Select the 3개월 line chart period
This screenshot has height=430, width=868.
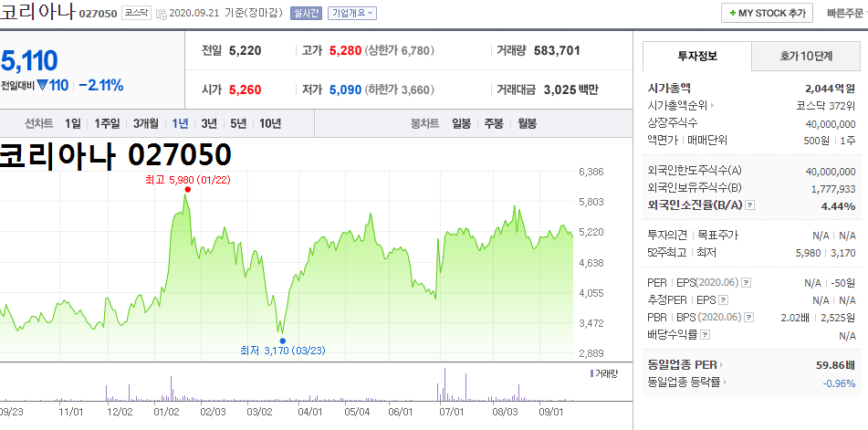146,123
